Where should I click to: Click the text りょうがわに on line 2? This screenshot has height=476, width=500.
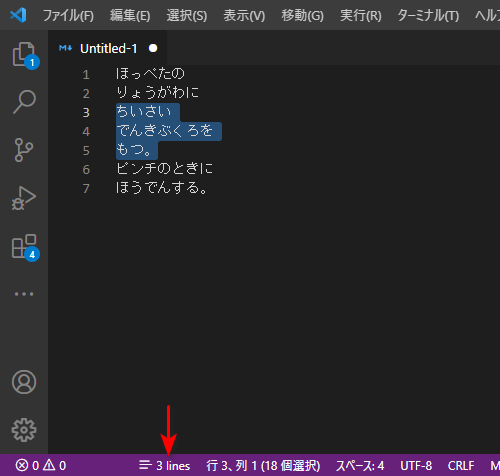[158, 93]
